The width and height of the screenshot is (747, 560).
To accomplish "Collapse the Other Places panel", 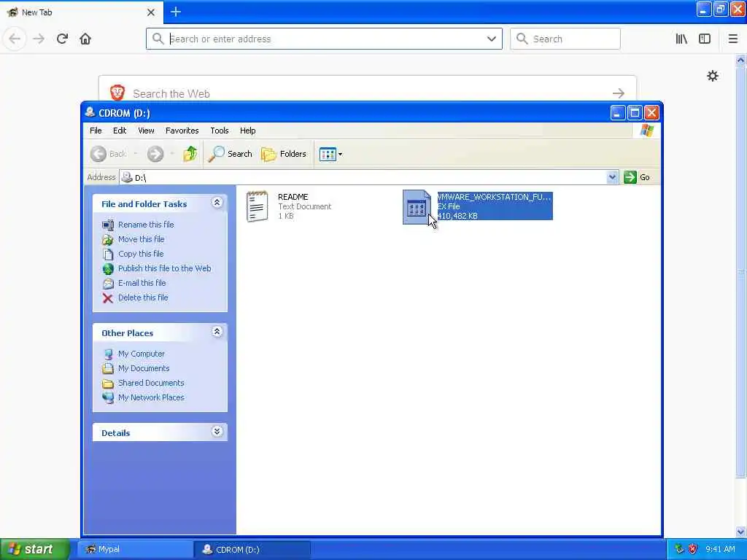I will tap(217, 332).
